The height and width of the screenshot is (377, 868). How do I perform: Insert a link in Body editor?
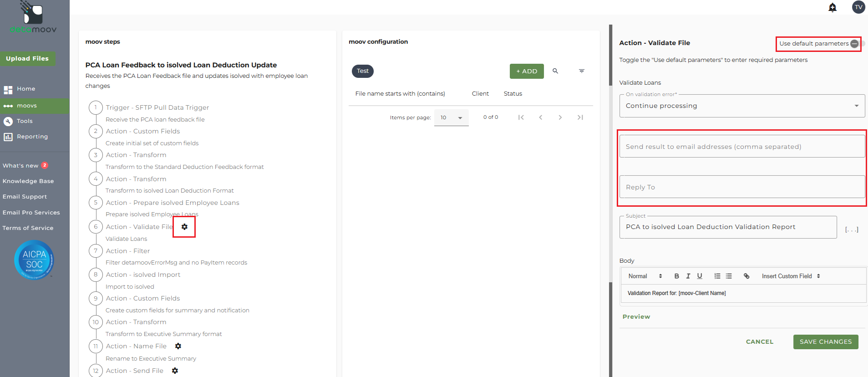(x=746, y=276)
